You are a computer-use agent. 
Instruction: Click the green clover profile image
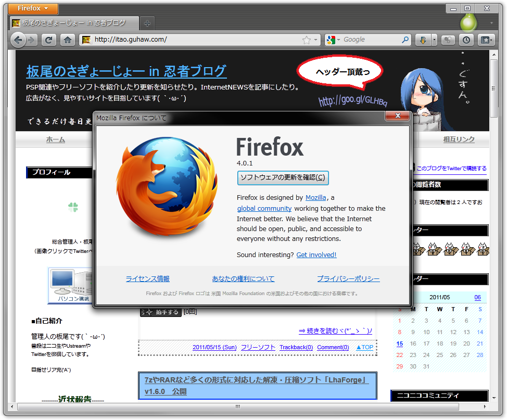[73, 207]
